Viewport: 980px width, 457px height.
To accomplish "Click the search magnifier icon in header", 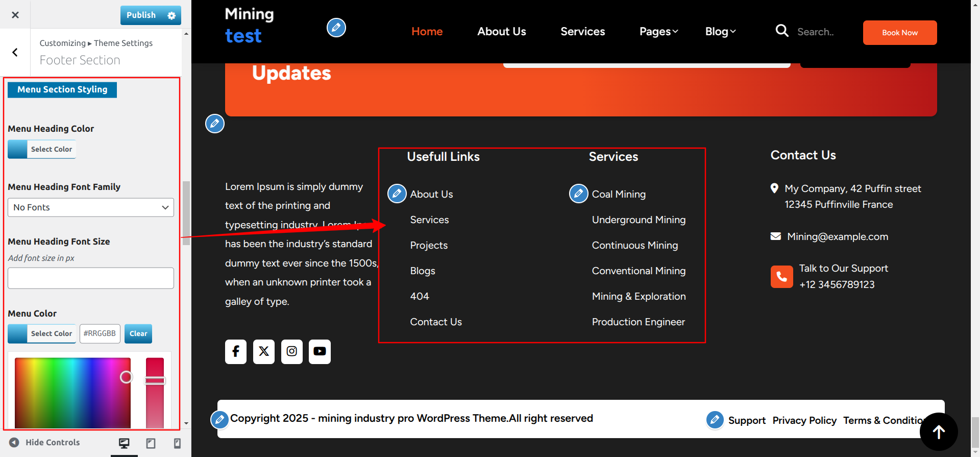I will tap(781, 31).
